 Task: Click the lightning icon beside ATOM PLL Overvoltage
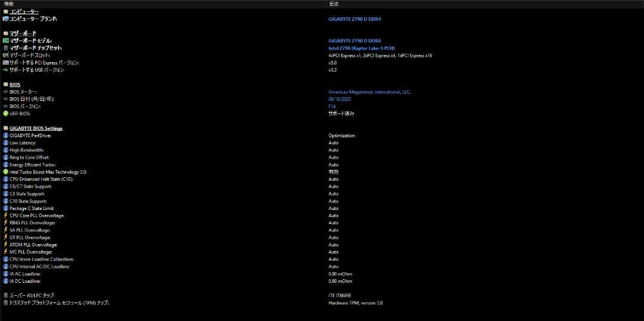click(5, 245)
